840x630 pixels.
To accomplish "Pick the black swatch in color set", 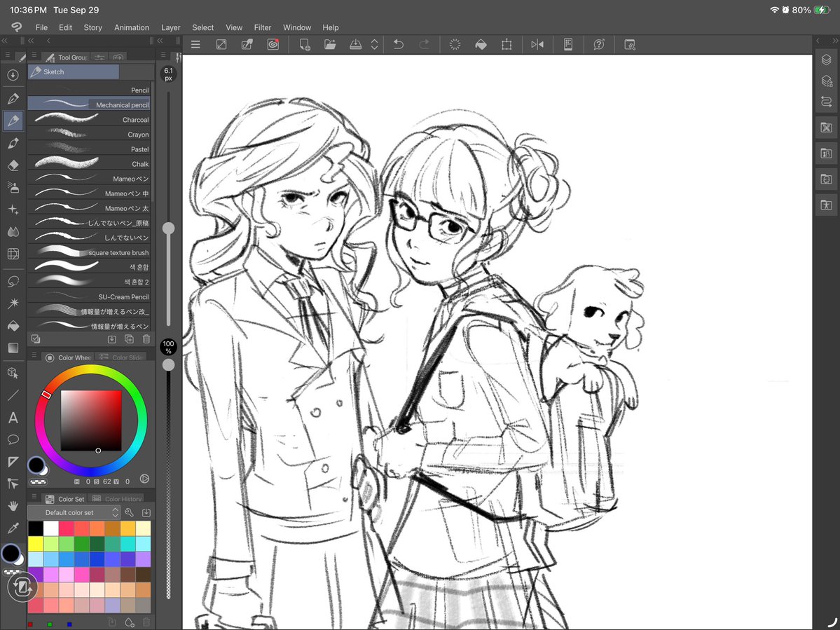I will (35, 528).
